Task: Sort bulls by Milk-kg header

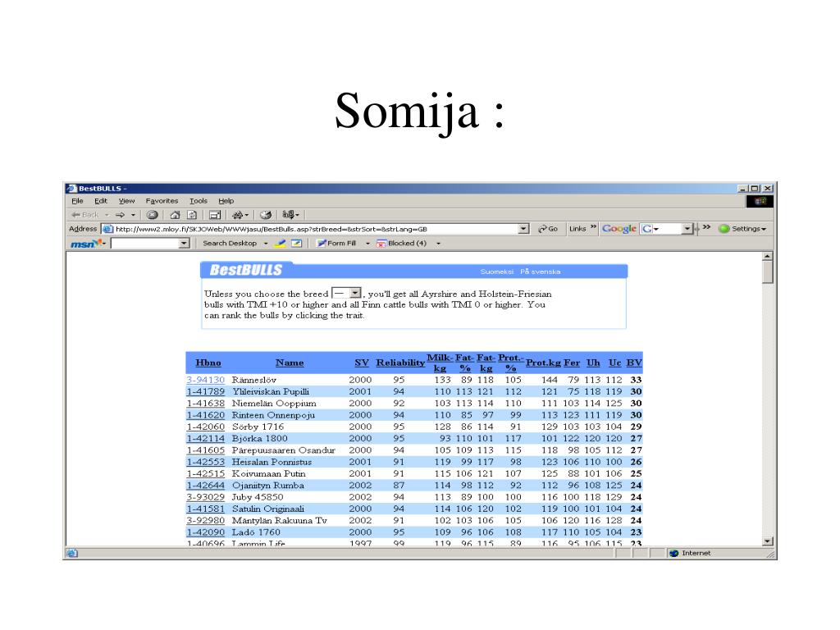Action: tap(440, 363)
